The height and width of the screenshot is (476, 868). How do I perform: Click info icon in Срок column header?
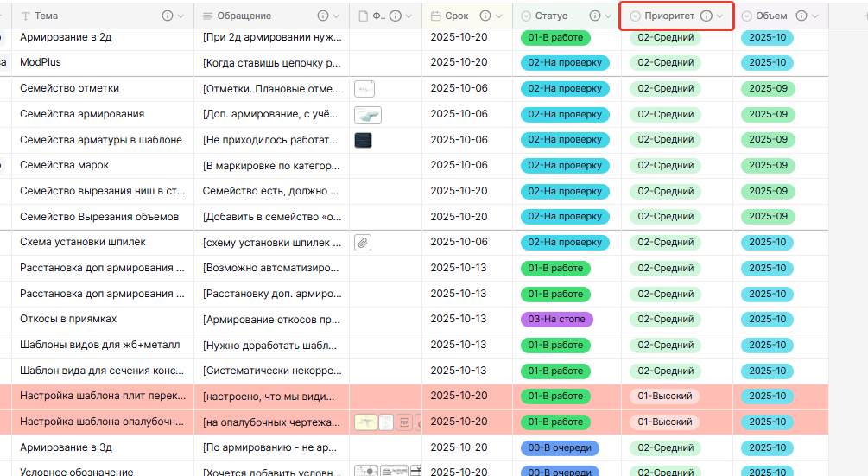[485, 16]
